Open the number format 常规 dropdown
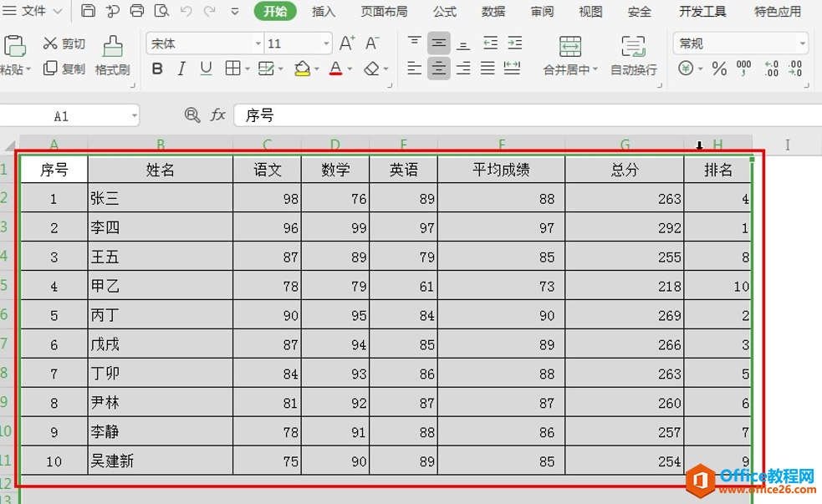The height and width of the screenshot is (504, 822). click(803, 43)
